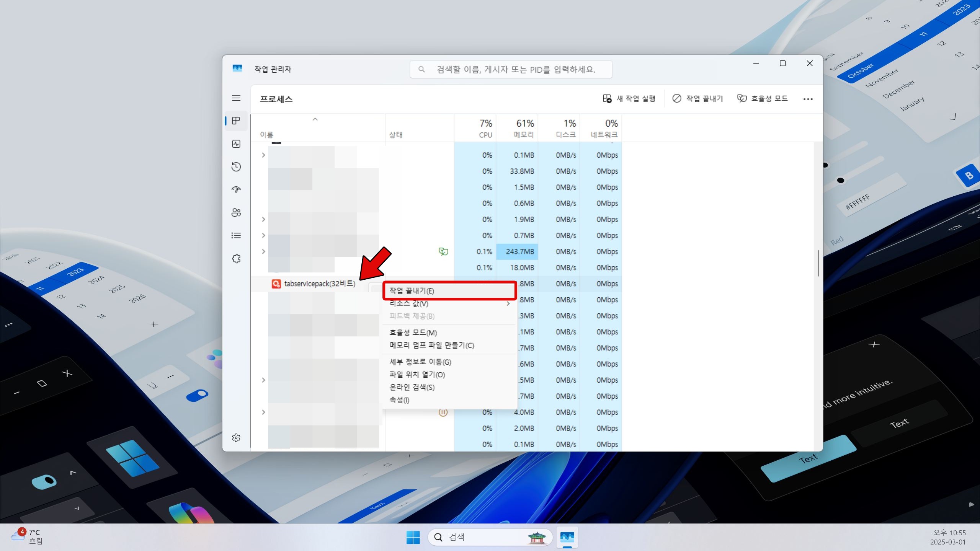Expand 리소스 값(V) submenu arrow
The width and height of the screenshot is (980, 551).
(x=508, y=304)
